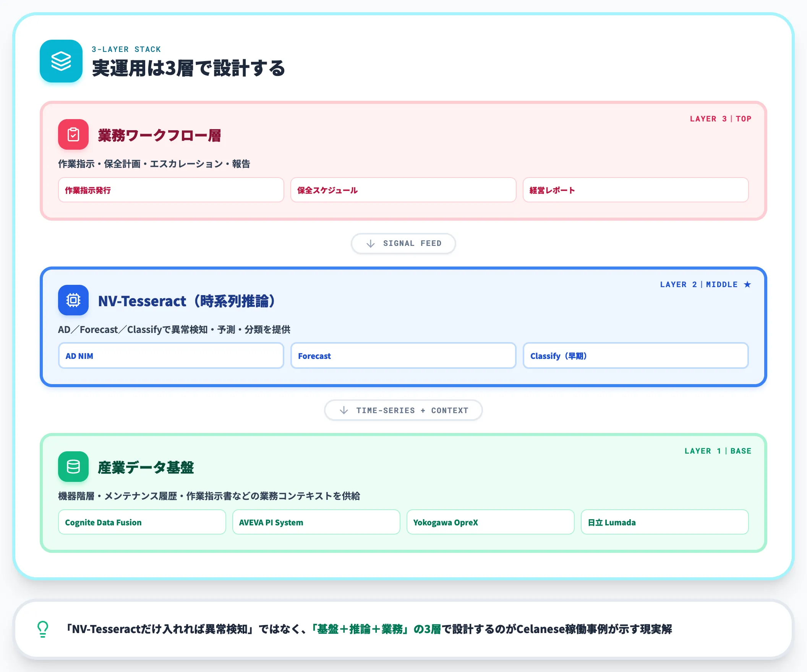Select the 作業指示発行 chip
This screenshot has width=807, height=672.
point(171,190)
